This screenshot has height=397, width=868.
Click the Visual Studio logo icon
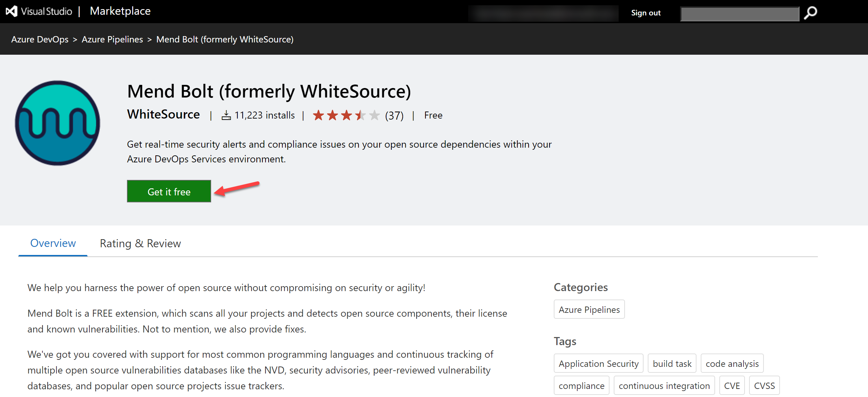[x=12, y=11]
